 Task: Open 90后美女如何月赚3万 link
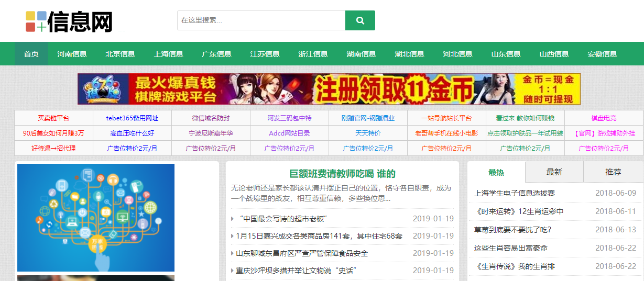click(53, 133)
